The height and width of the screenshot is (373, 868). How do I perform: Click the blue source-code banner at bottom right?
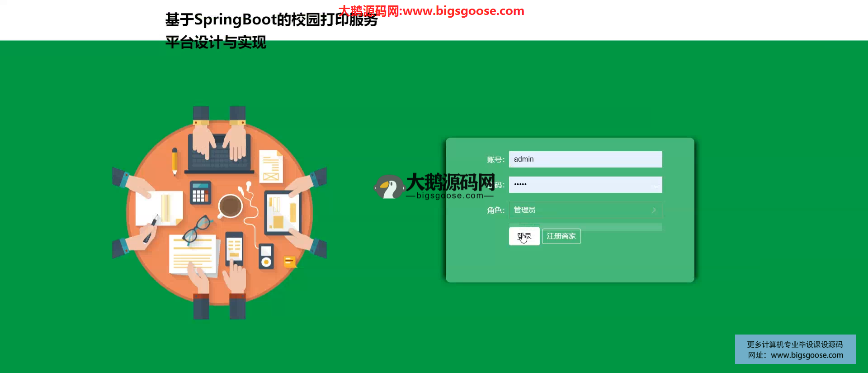point(795,349)
